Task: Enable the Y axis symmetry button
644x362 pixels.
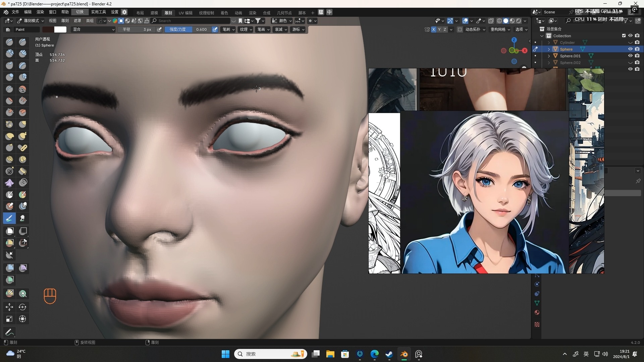Action: click(x=439, y=29)
